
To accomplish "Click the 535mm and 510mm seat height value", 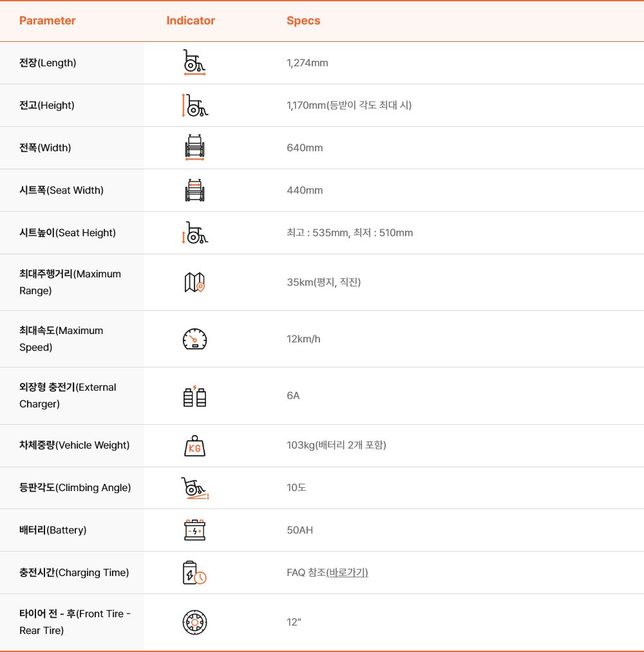I will click(x=350, y=232).
